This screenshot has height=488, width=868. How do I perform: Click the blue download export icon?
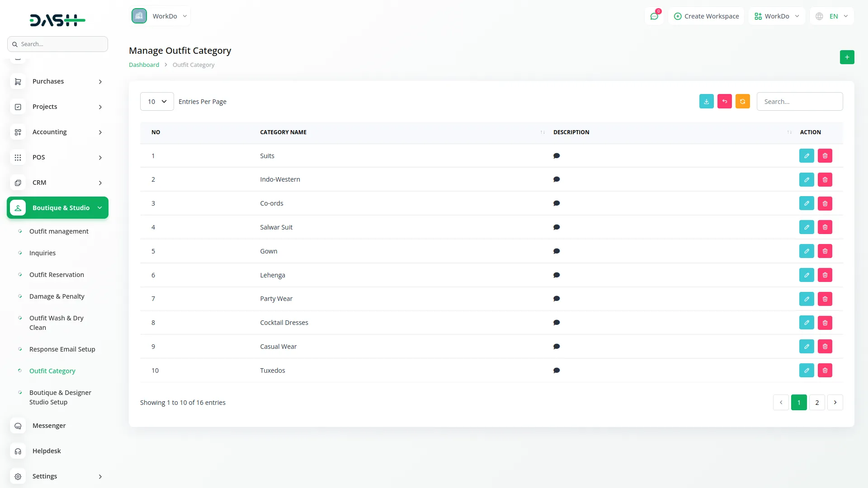(x=706, y=102)
